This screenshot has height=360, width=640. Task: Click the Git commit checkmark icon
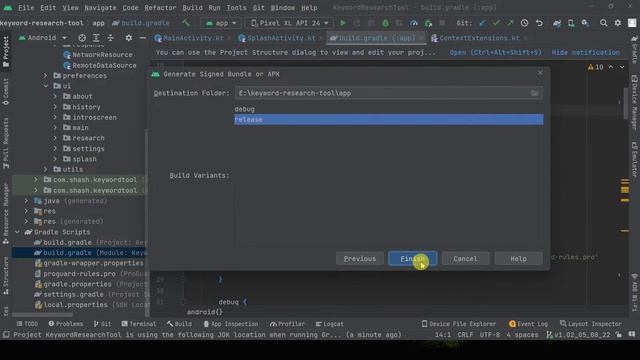[496, 23]
